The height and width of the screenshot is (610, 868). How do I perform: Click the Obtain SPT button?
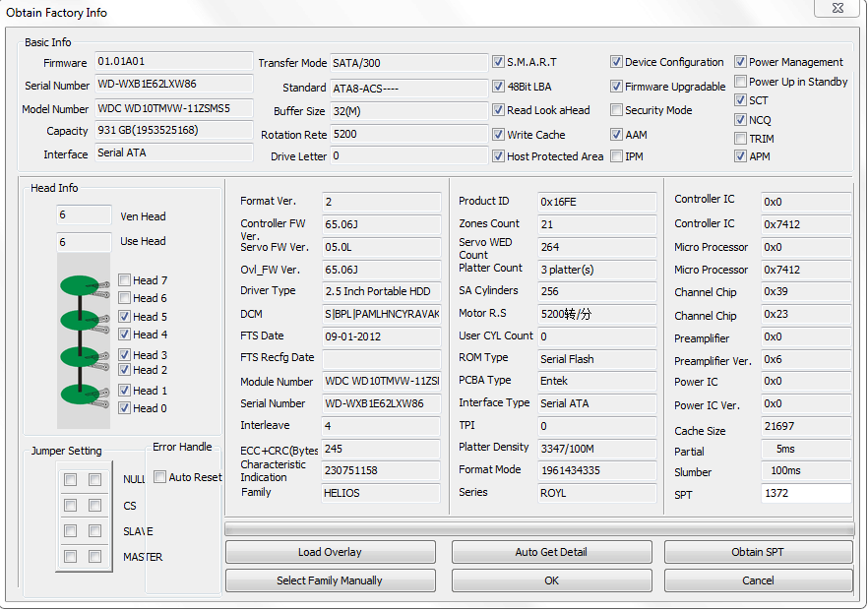coord(758,552)
